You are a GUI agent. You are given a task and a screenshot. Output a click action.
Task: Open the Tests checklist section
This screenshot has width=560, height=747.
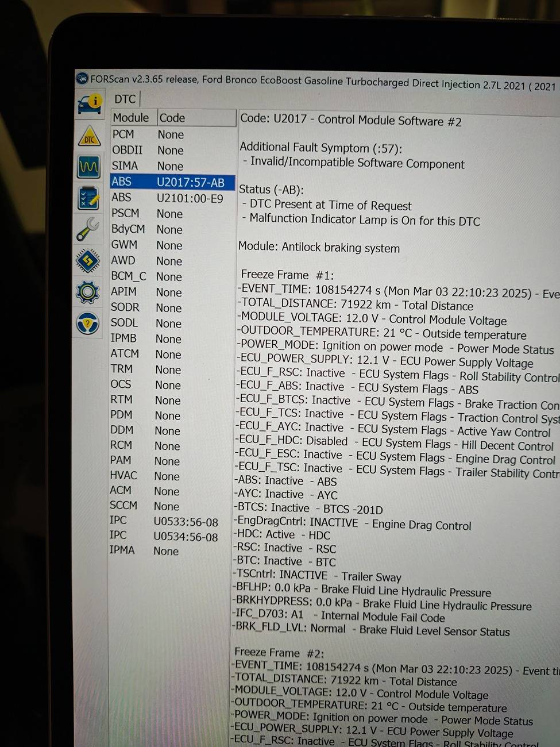88,199
